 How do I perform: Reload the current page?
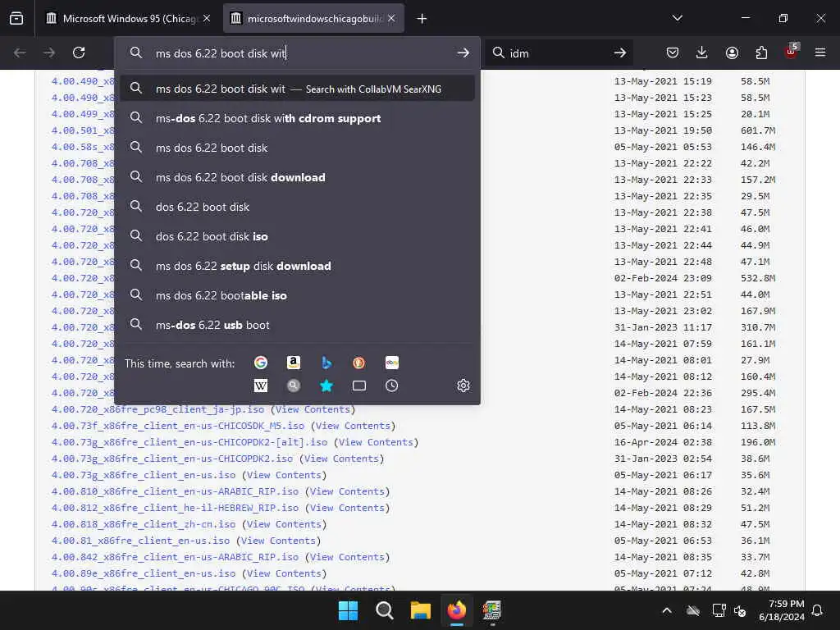[x=79, y=52]
